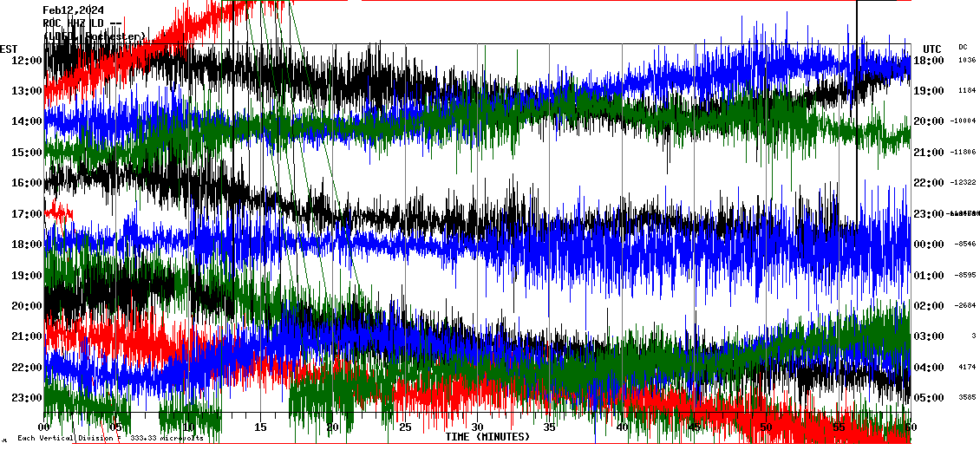Viewport: 980px width, 450px height.
Task: Click the EST timezone axis header
Action: [9, 49]
